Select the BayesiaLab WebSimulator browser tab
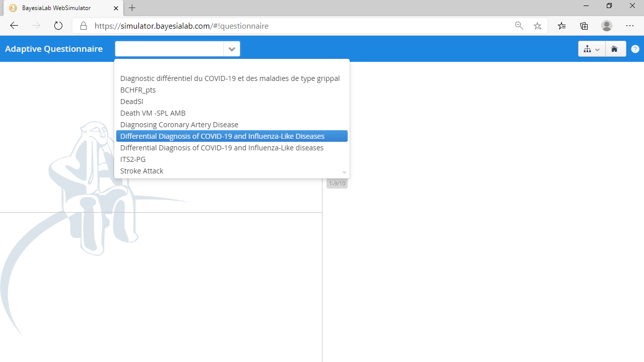 (63, 8)
